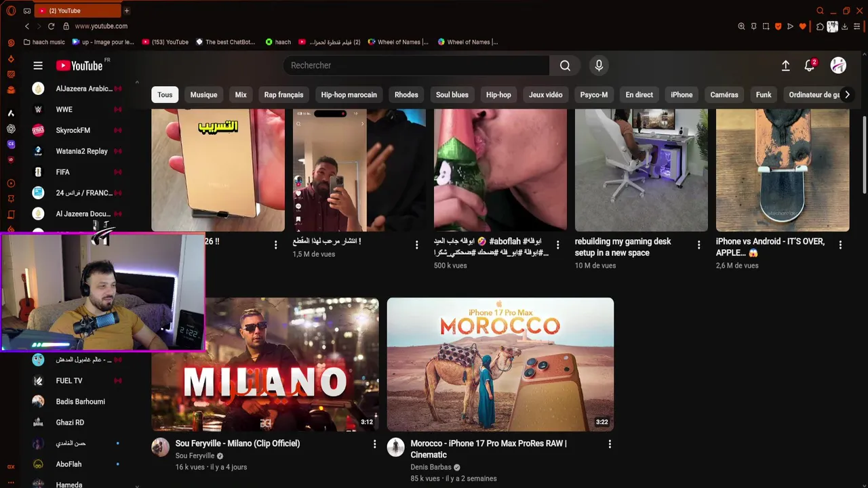
Task: Open the Opera GX main menu logo
Action: pos(10,11)
